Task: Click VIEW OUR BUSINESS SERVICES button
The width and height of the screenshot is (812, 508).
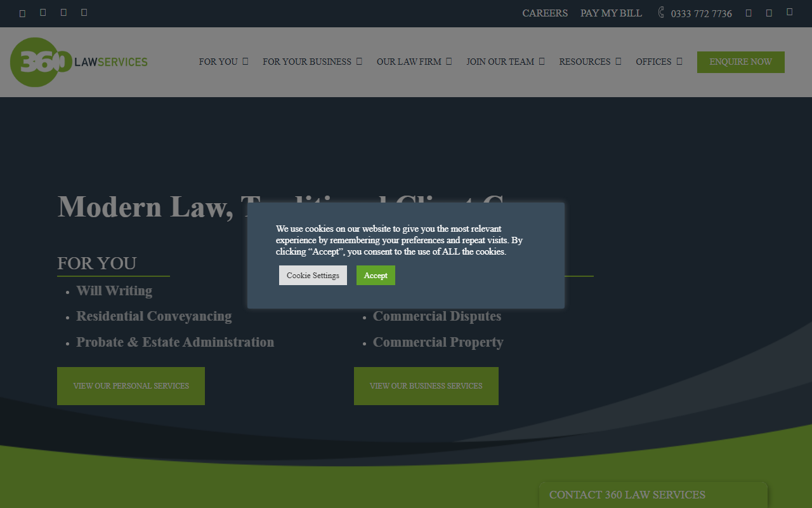Action: (426, 386)
